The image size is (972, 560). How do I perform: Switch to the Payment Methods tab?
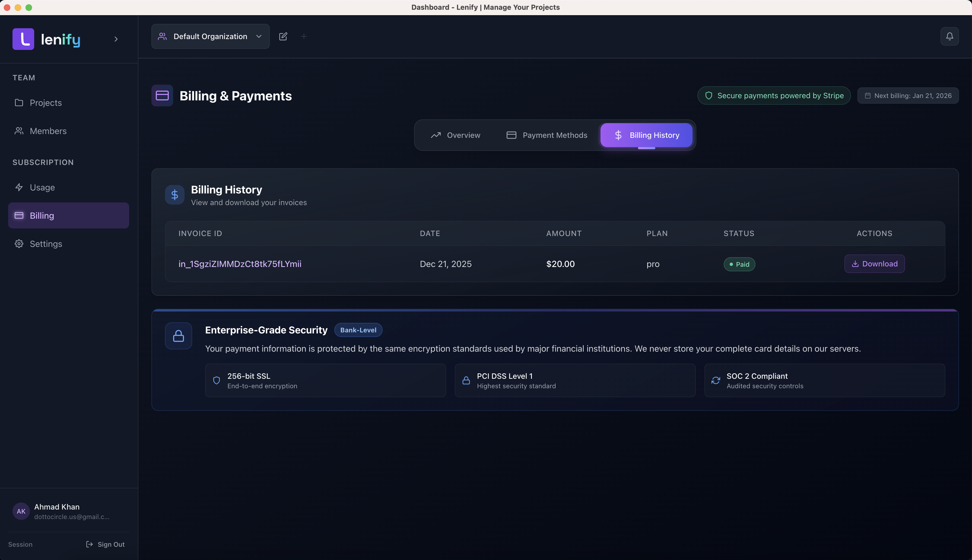[547, 135]
